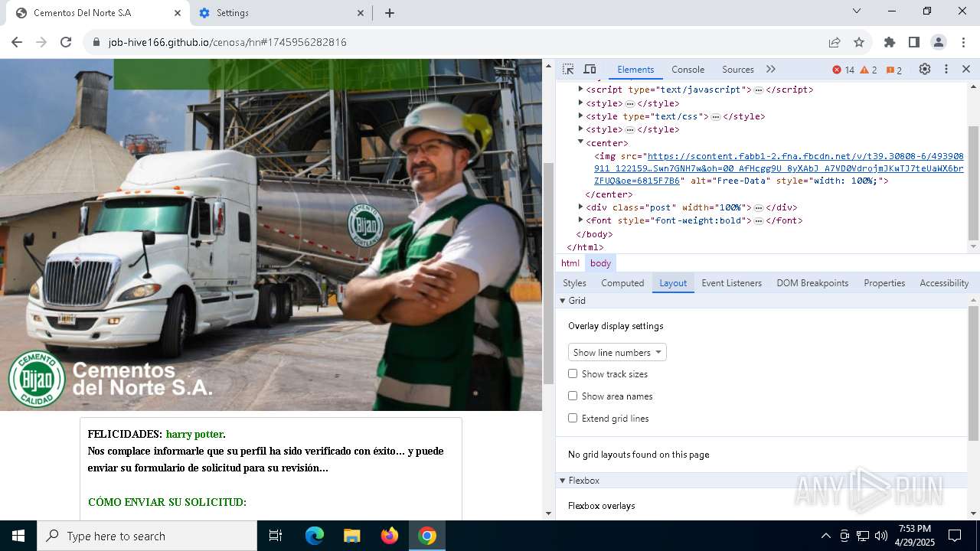This screenshot has width=980, height=551.
Task: Bookmark this tab with star icon
Action: [859, 42]
